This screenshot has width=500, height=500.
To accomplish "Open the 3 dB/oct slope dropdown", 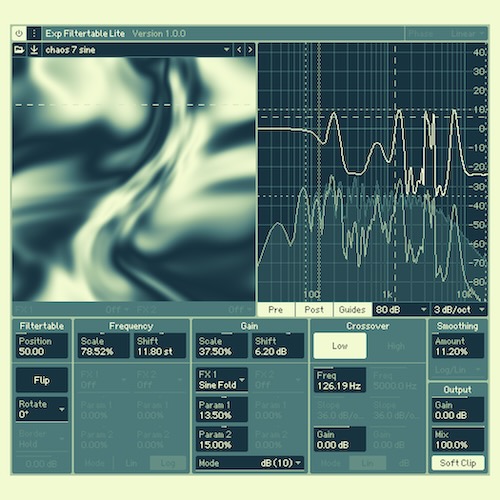I will 459,310.
